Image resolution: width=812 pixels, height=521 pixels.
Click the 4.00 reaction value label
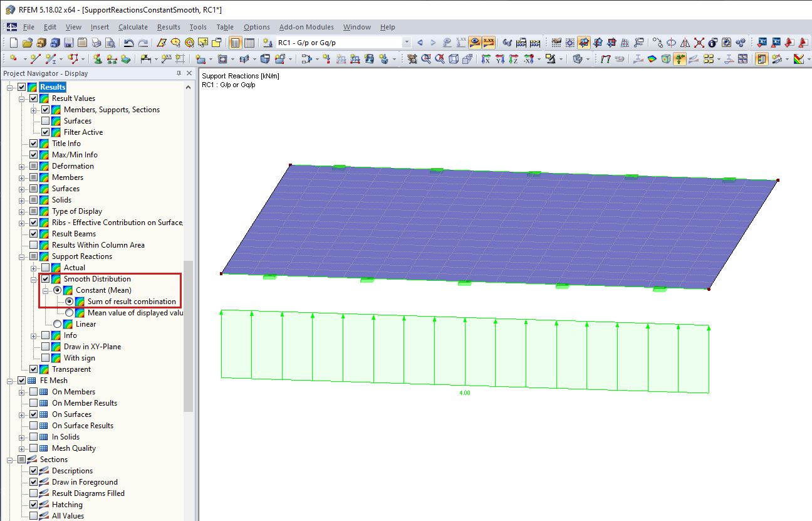[464, 393]
